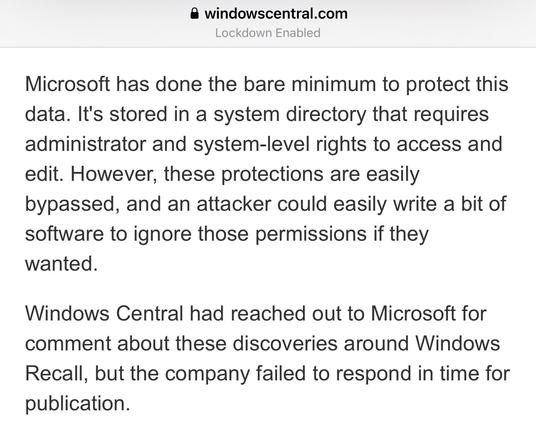Click the word "However," in the article

click(x=114, y=174)
